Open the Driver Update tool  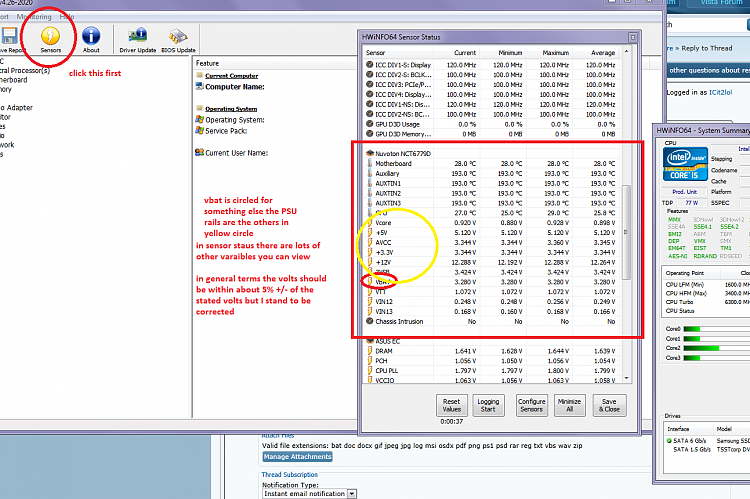[x=138, y=40]
